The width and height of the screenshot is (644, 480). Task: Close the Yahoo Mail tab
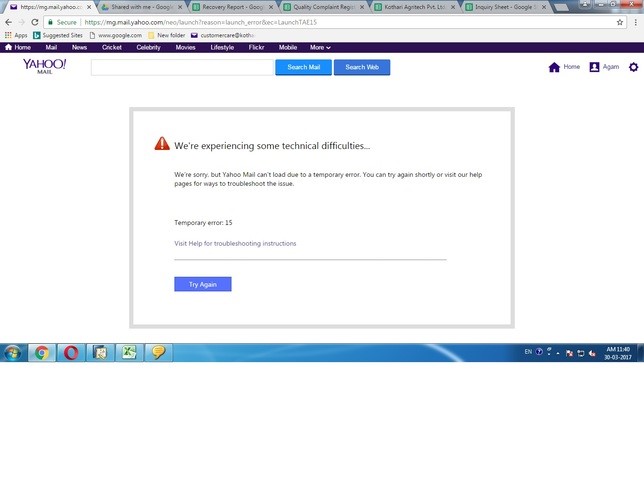point(89,7)
